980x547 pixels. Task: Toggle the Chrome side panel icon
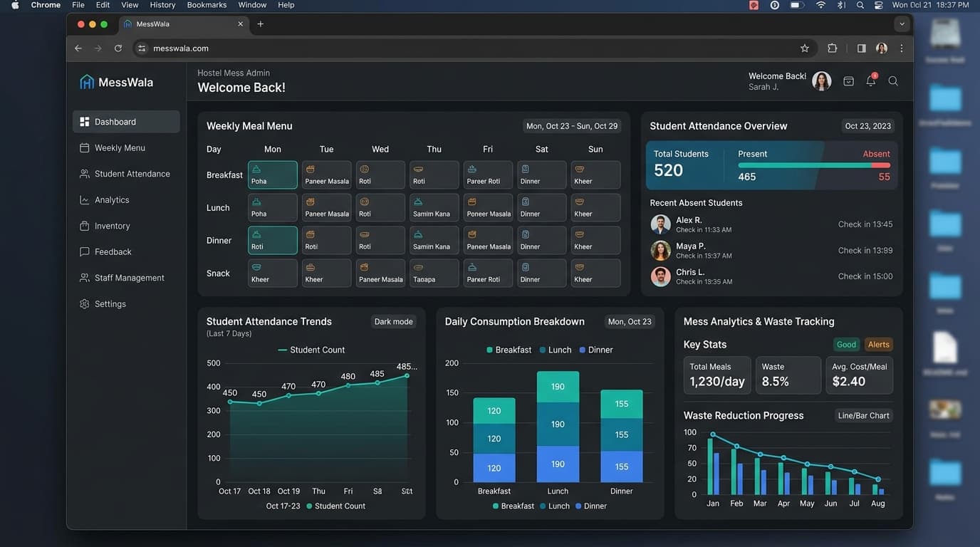862,48
